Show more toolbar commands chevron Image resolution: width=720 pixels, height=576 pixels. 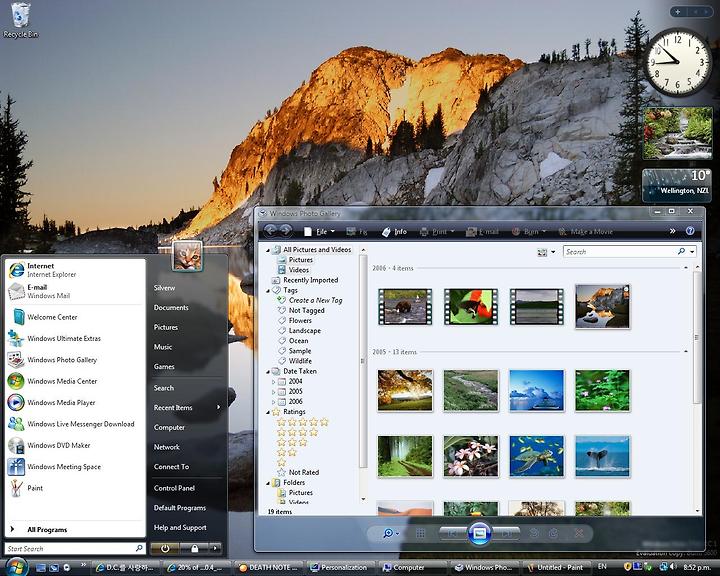coord(673,231)
